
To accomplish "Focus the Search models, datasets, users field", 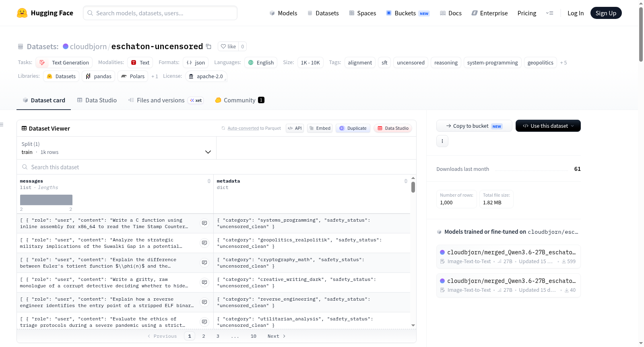I will point(160,13).
